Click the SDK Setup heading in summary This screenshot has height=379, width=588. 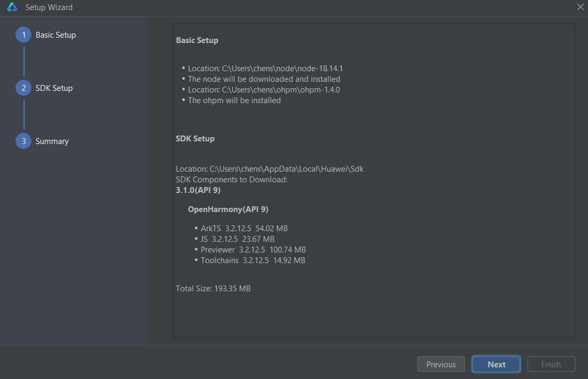click(x=195, y=139)
